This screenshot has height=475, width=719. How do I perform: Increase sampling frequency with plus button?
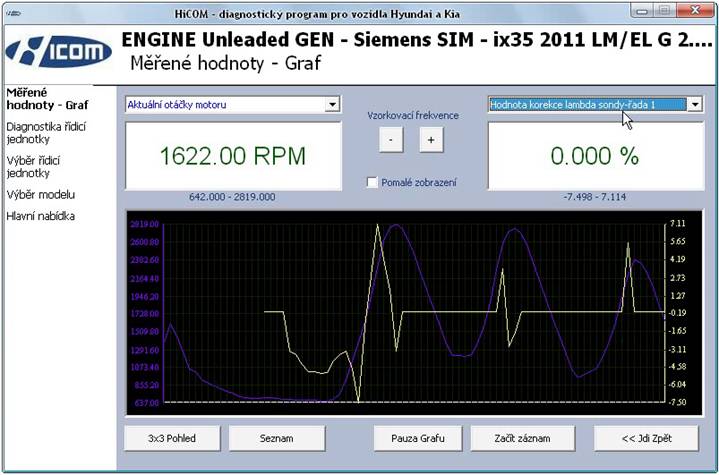[x=430, y=141]
